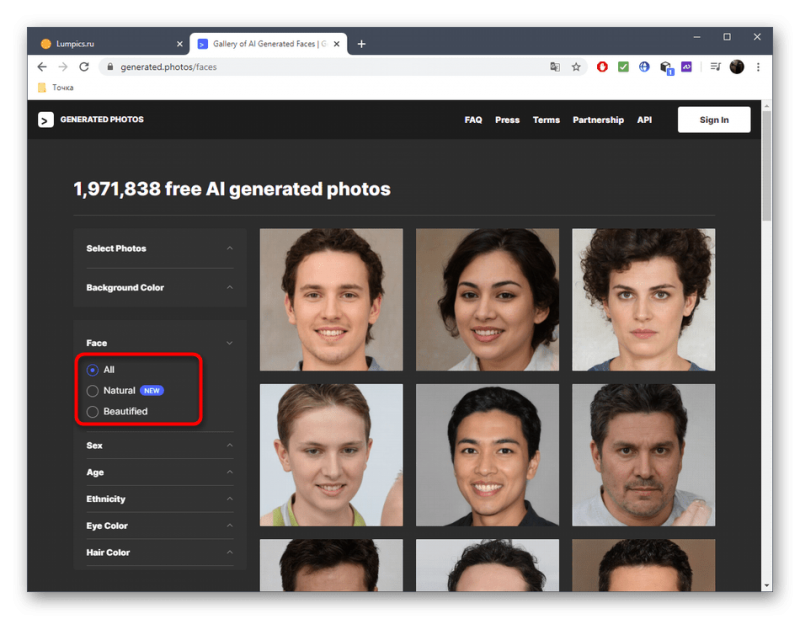The image size is (800, 619).
Task: Click the browser forward arrow
Action: 63,67
